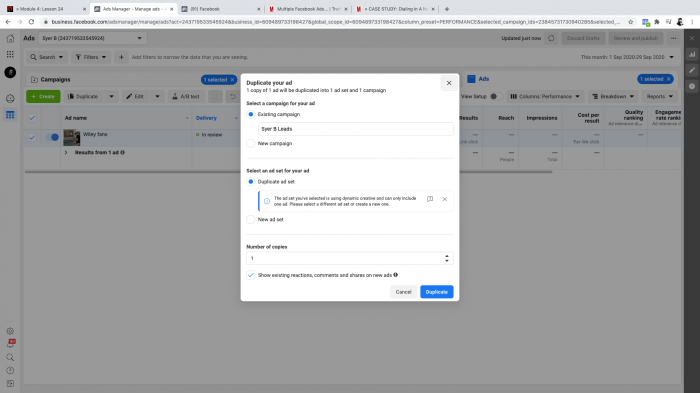Open the Filters dropdown
700x393 pixels.
pyautogui.click(x=91, y=57)
